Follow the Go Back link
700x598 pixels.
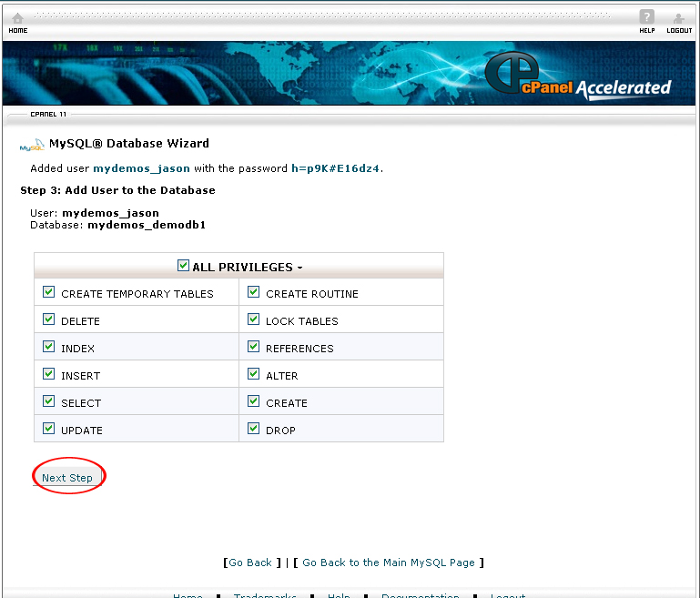250,563
